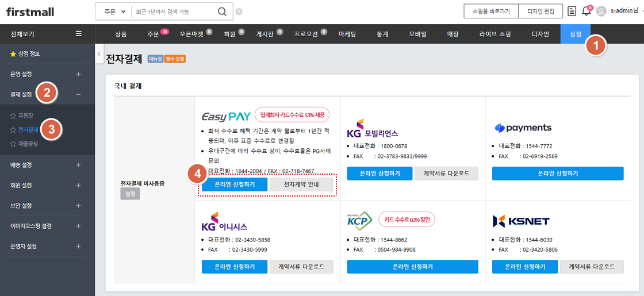Download KG 이니시스 계약서류

[301, 267]
